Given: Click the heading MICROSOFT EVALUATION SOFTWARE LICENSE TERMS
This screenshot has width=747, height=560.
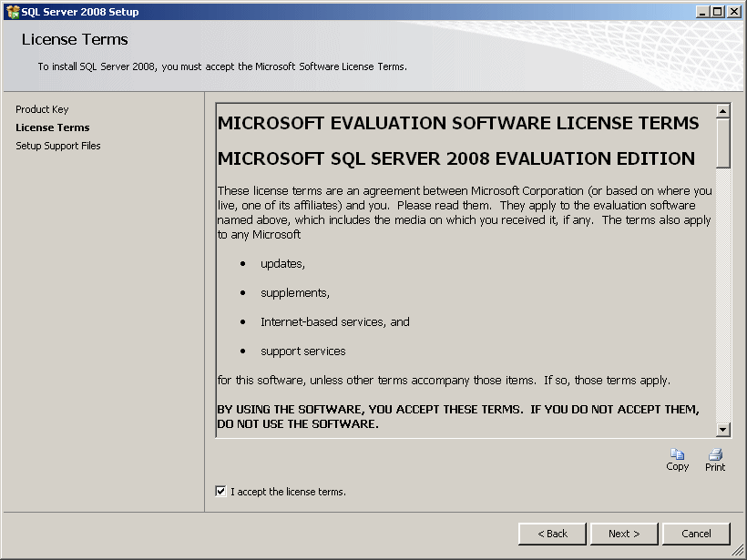Looking at the screenshot, I should tap(458, 123).
